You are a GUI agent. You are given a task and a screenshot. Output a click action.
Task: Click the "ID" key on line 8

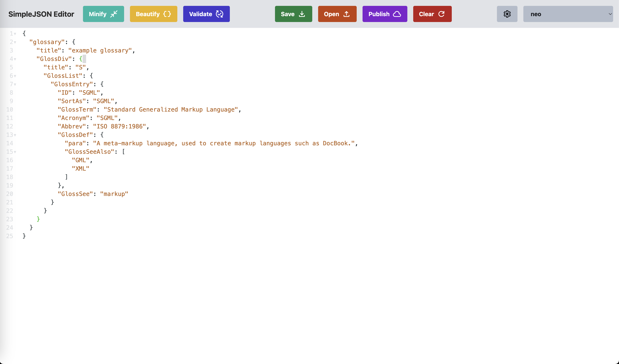(65, 92)
